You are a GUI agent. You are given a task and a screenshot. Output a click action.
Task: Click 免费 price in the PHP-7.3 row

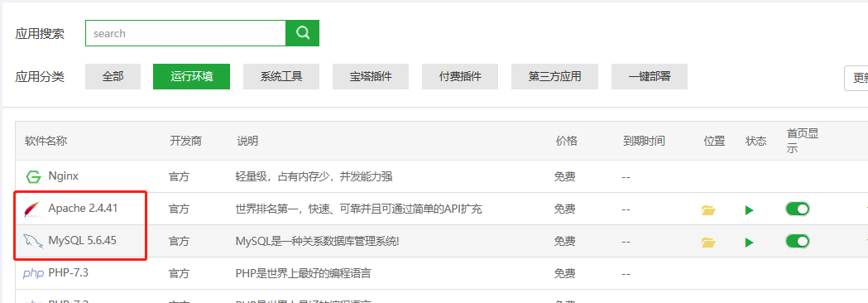[564, 273]
